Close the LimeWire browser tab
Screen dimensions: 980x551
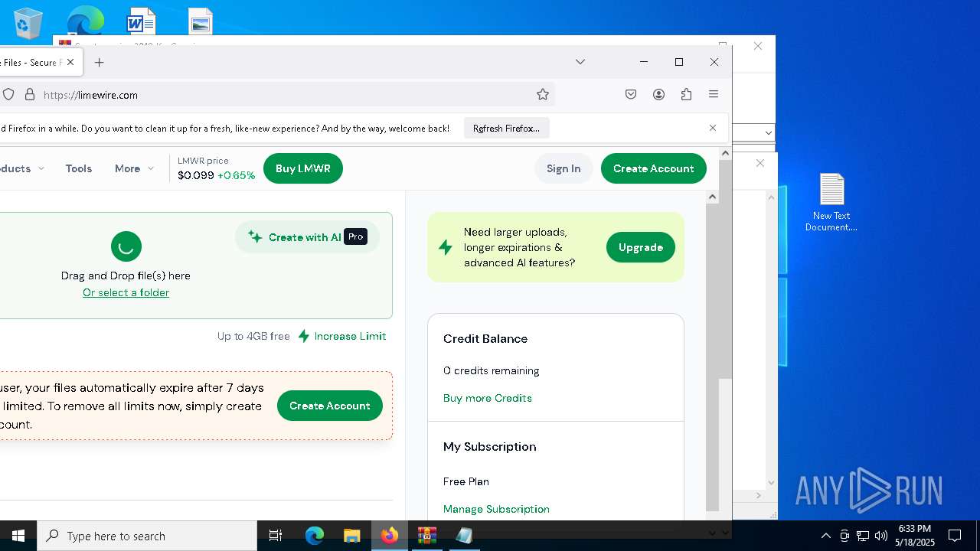tap(70, 62)
